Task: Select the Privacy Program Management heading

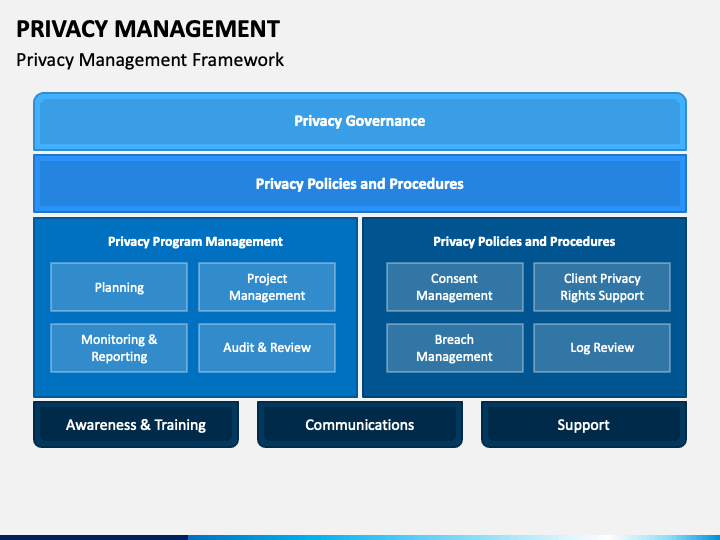Action: click(195, 242)
